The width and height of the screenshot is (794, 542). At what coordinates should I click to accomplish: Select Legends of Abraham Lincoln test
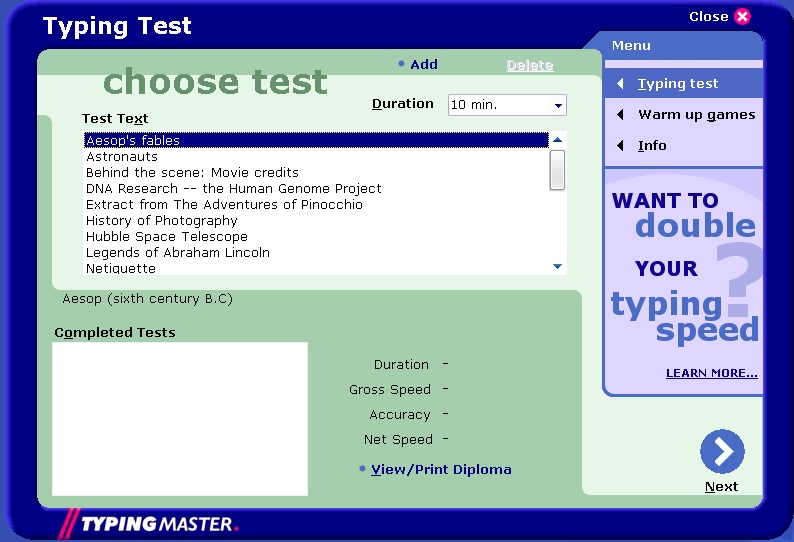tap(316, 253)
